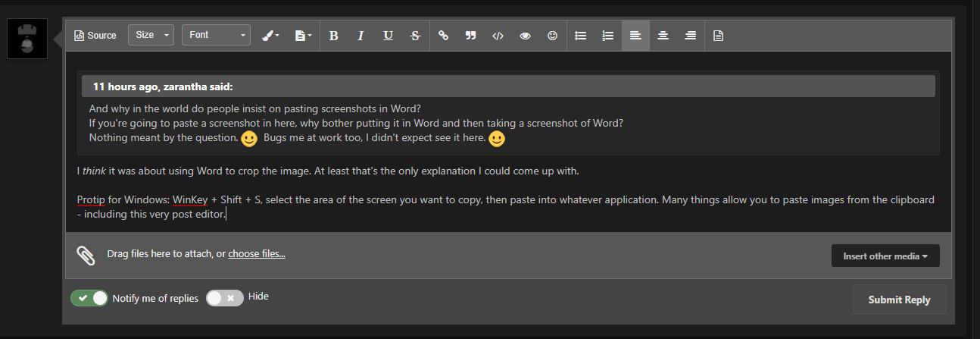Click the underlined word Protip
Screen dimensions: 980x339
point(91,200)
